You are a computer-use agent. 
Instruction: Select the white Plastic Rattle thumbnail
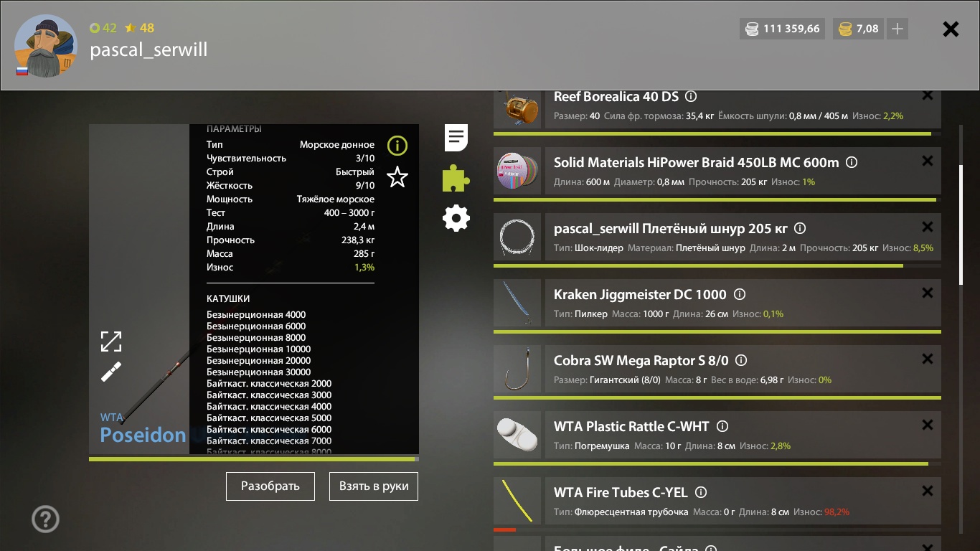coord(517,435)
